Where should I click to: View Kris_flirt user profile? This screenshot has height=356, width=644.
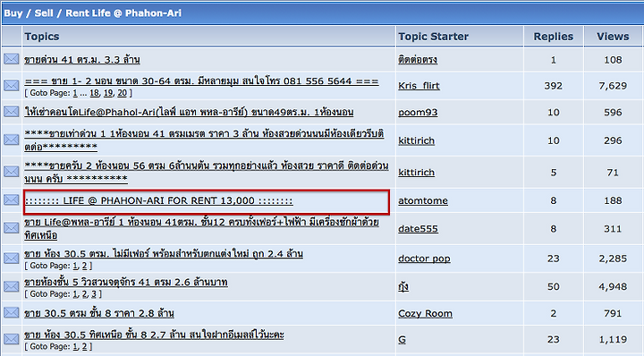tap(419, 86)
